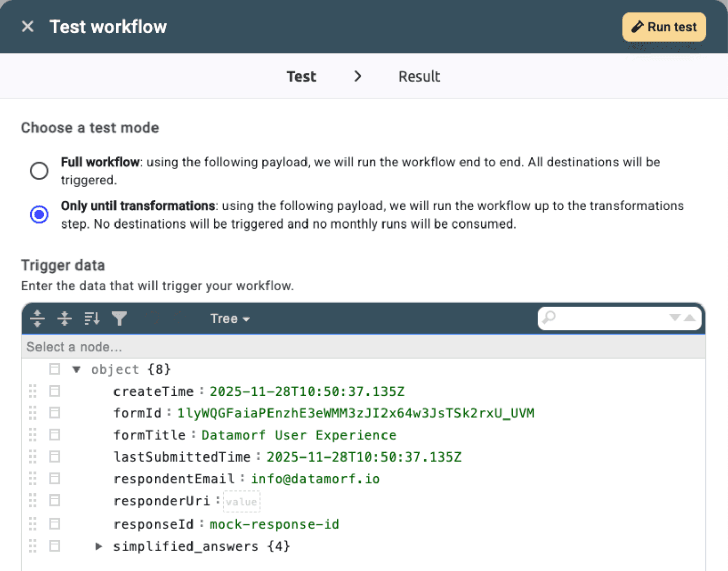Go to next search result arrow
Screen dimensions: 728x571
click(x=674, y=318)
